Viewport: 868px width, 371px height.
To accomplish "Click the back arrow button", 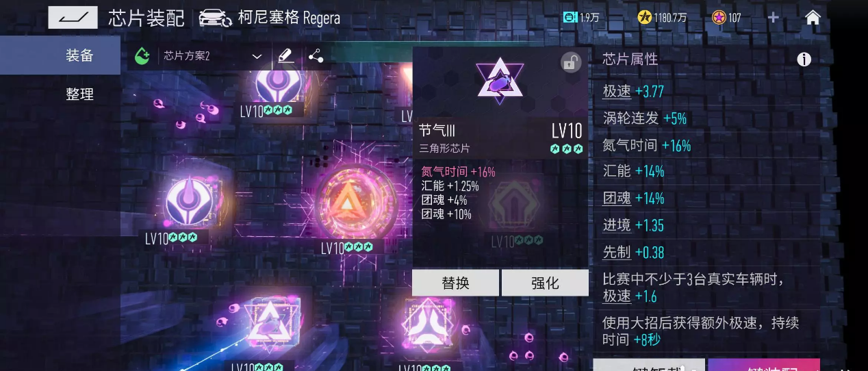I will pos(73,17).
